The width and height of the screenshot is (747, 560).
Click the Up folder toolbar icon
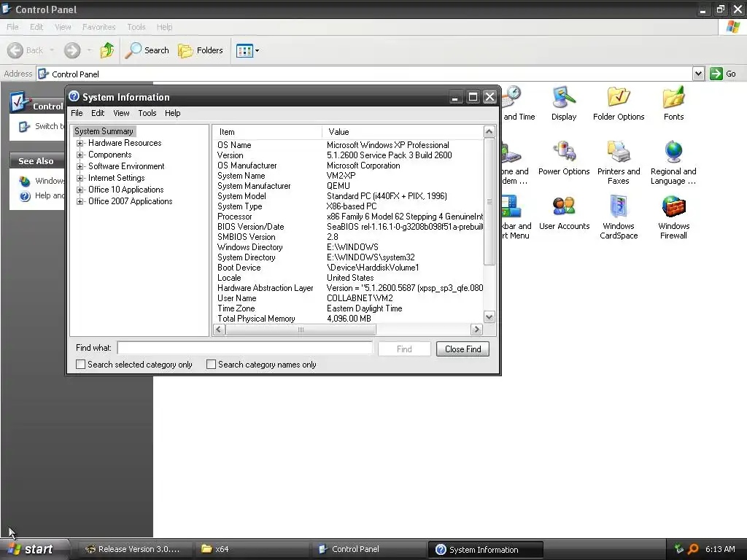pos(107,50)
